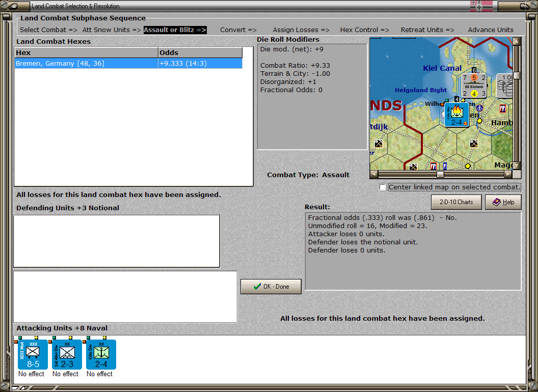Click the Odds column header
Screen dimensions: 538x392
(200, 53)
